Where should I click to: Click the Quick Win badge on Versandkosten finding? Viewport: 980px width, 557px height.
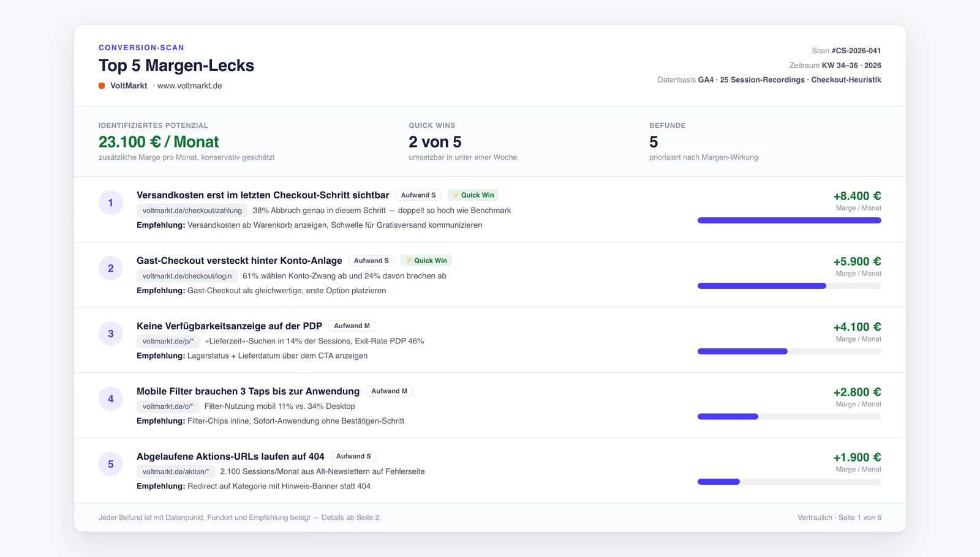coord(473,195)
